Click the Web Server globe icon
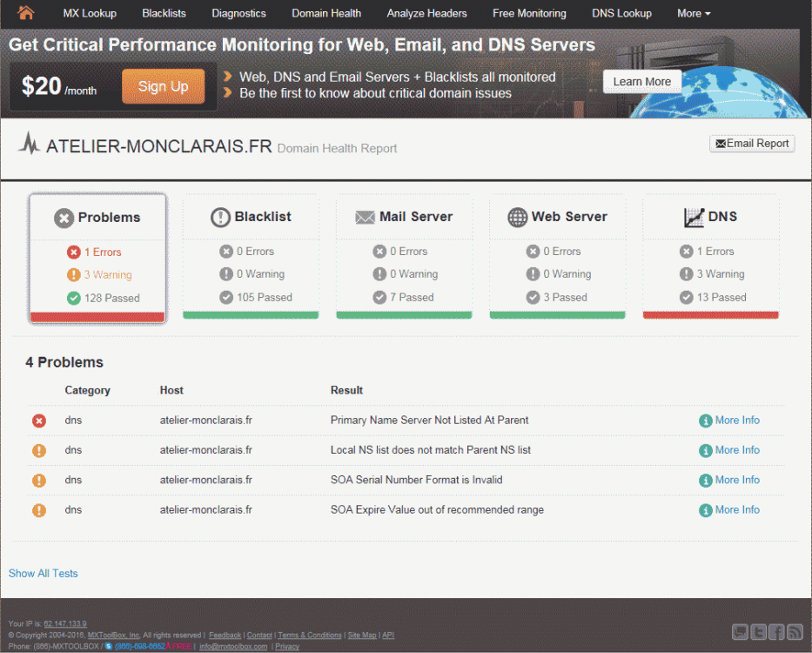This screenshot has width=812, height=653. pyautogui.click(x=518, y=218)
